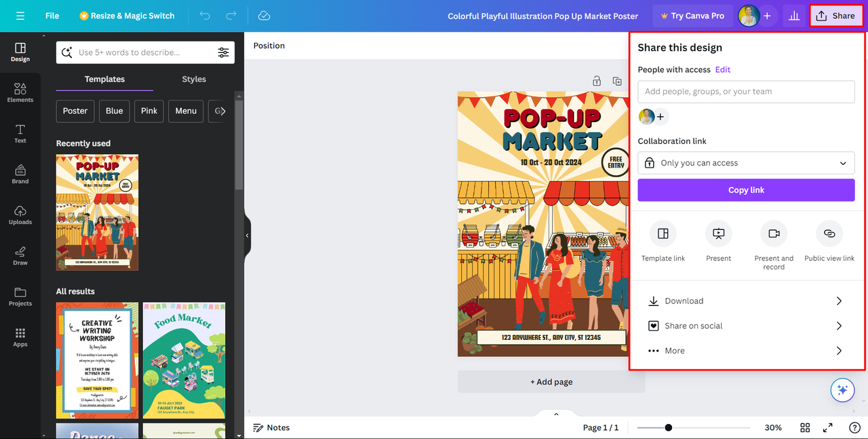
Task: Open the filter settings icon in search bar
Action: coord(223,52)
